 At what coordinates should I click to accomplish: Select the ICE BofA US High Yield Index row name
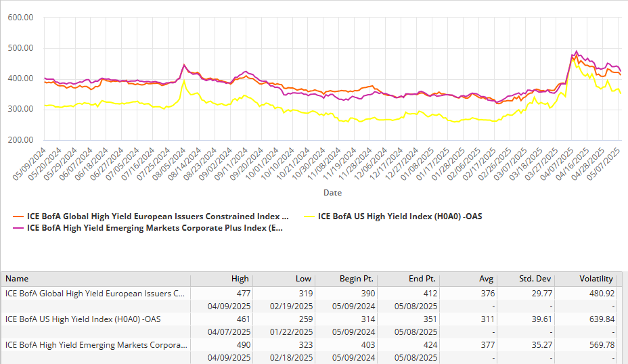(83, 319)
